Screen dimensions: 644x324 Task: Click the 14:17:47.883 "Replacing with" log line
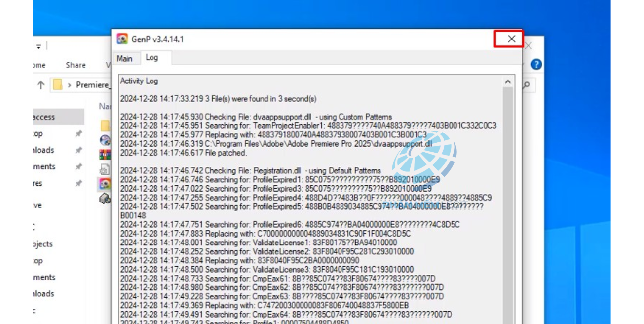[265, 234]
